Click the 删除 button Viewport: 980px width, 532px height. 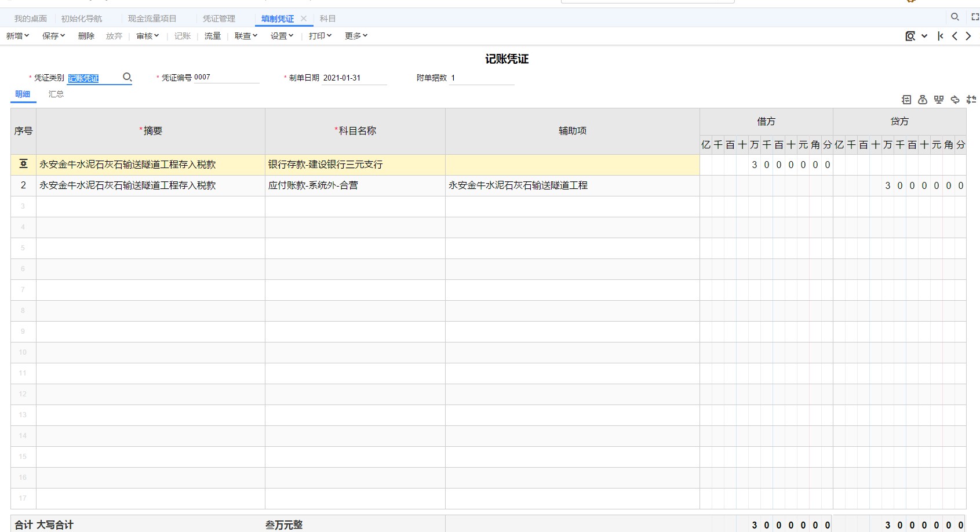[x=86, y=36]
